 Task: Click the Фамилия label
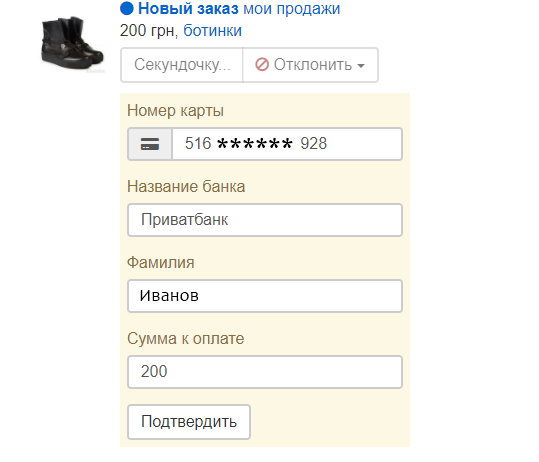point(161,263)
